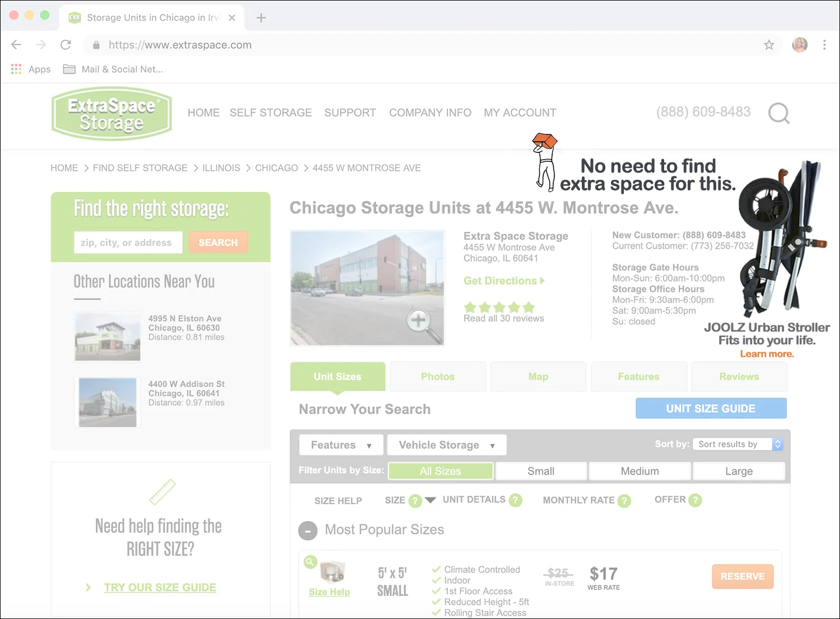
Task: Filter units by Medium size
Action: tap(640, 471)
